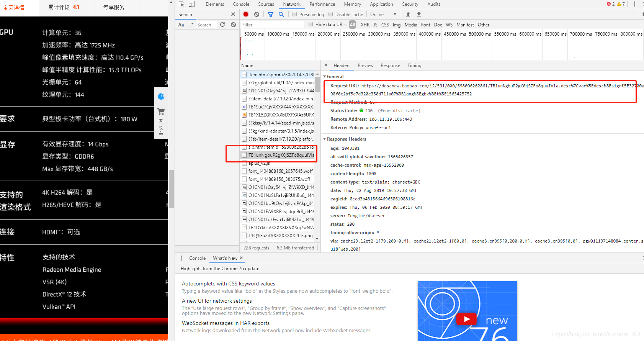Click the red record network log button
Image resolution: width=644 pixels, height=341 pixels.
(x=246, y=14)
